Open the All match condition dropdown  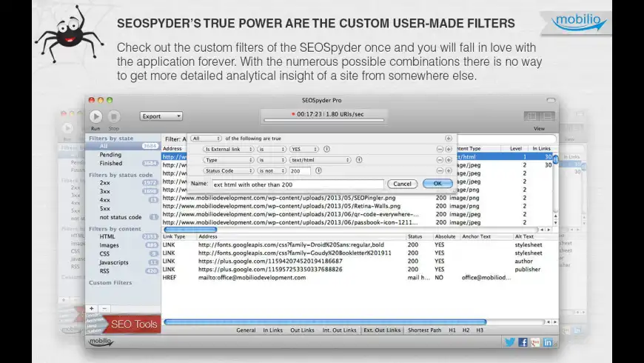pyautogui.click(x=206, y=139)
